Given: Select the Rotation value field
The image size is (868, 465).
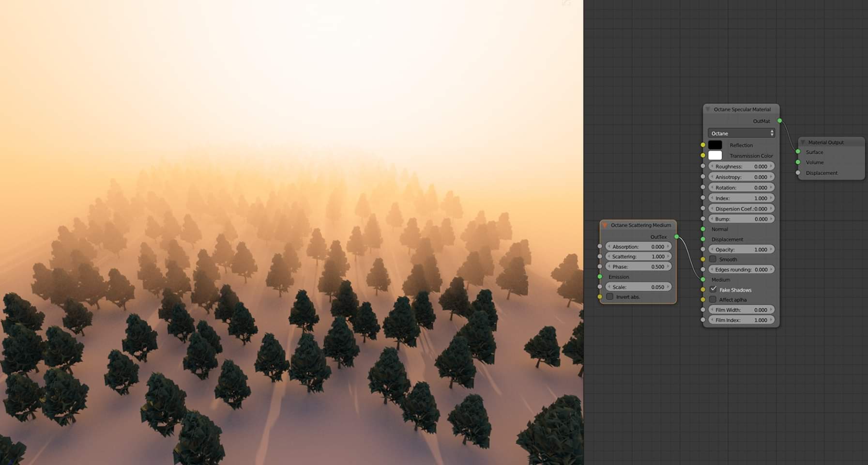Looking at the screenshot, I should click(x=741, y=187).
